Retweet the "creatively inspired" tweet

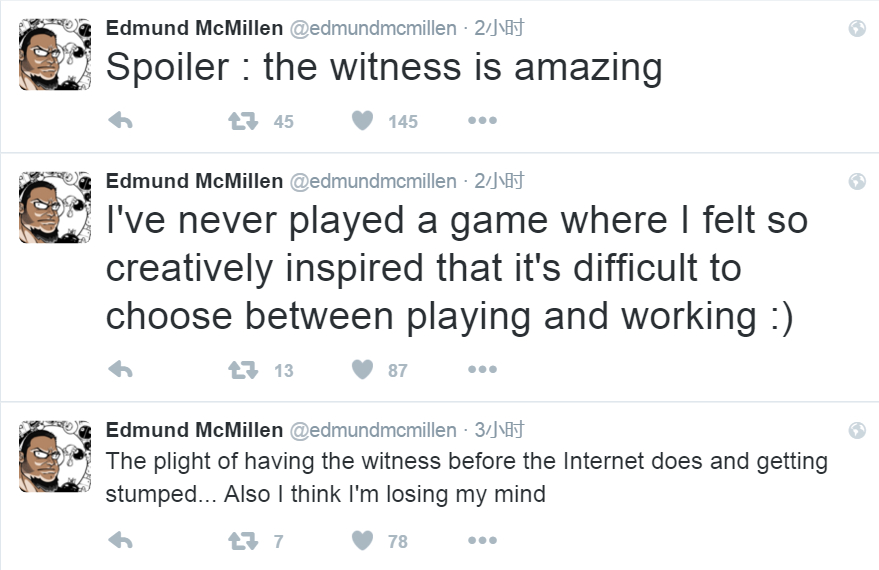[241, 370]
